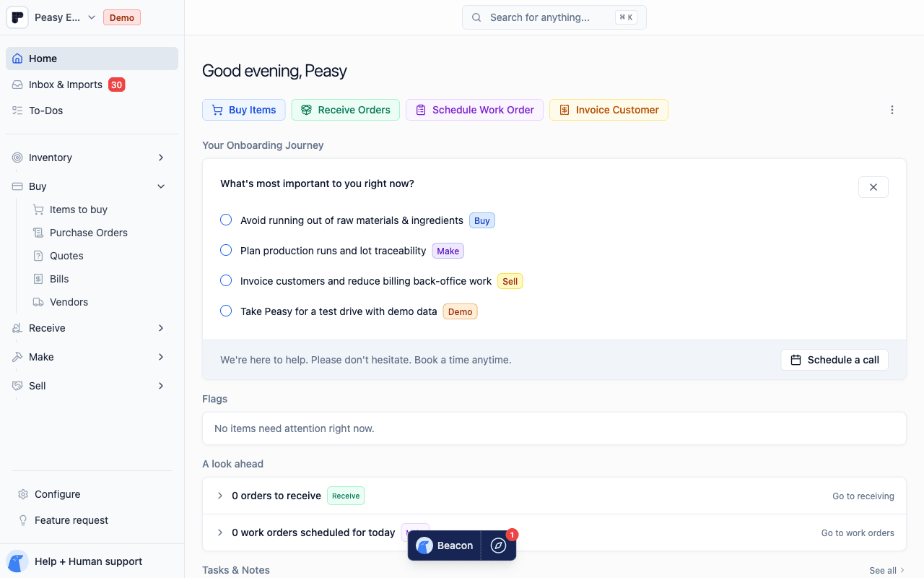924x578 pixels.
Task: Click the Make tools icon
Action: (17, 357)
